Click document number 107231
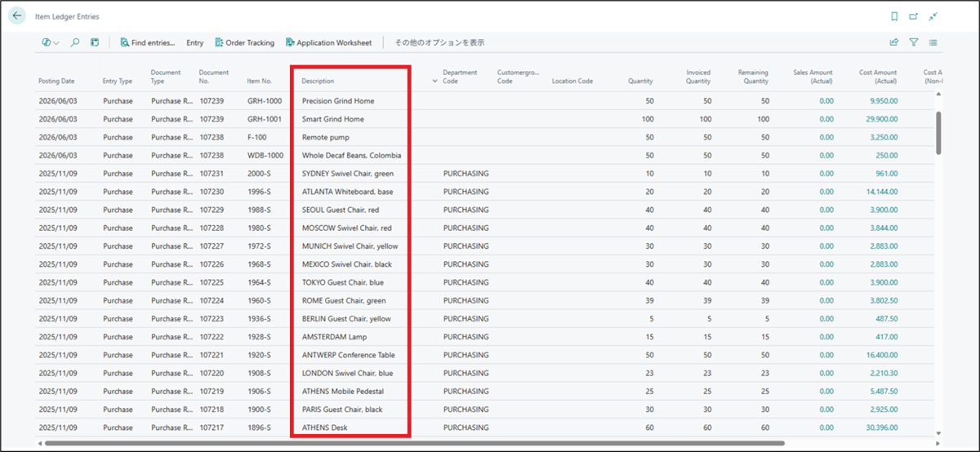This screenshot has height=452, width=980. click(x=211, y=174)
